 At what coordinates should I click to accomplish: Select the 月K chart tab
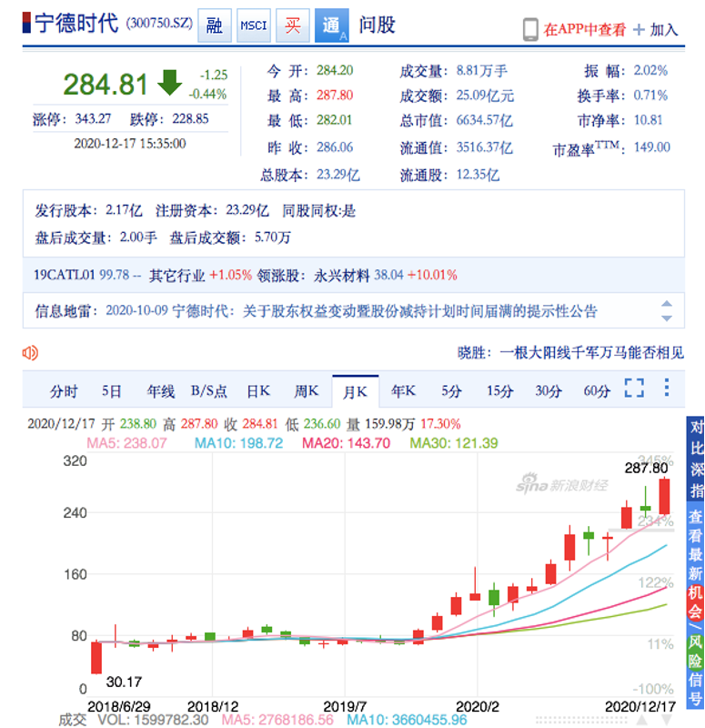tap(355, 391)
